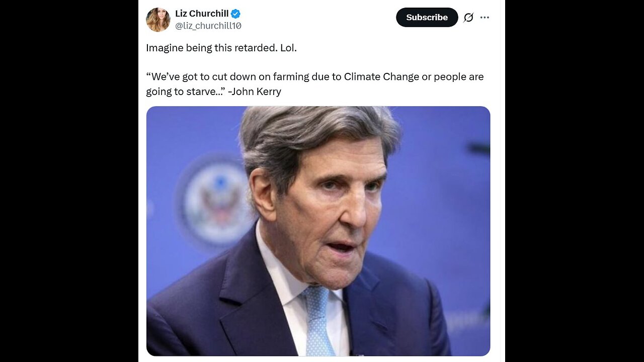Click the blue verified checkmark badge
Screen dimensions: 644x362
pyautogui.click(x=235, y=14)
